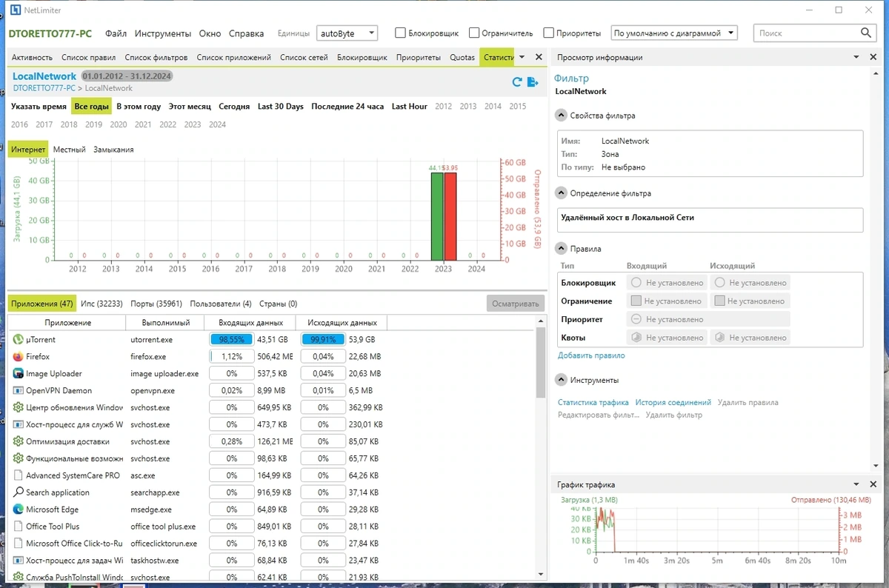Collapse the Свойства фильтра section
The width and height of the screenshot is (889, 588).
[562, 116]
